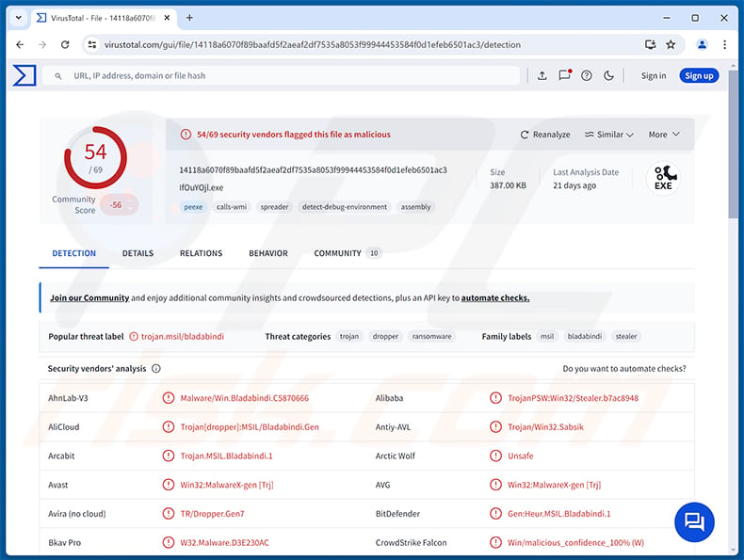Viewport: 744px width, 560px height.
Task: Open the help question mark icon
Action: [587, 75]
